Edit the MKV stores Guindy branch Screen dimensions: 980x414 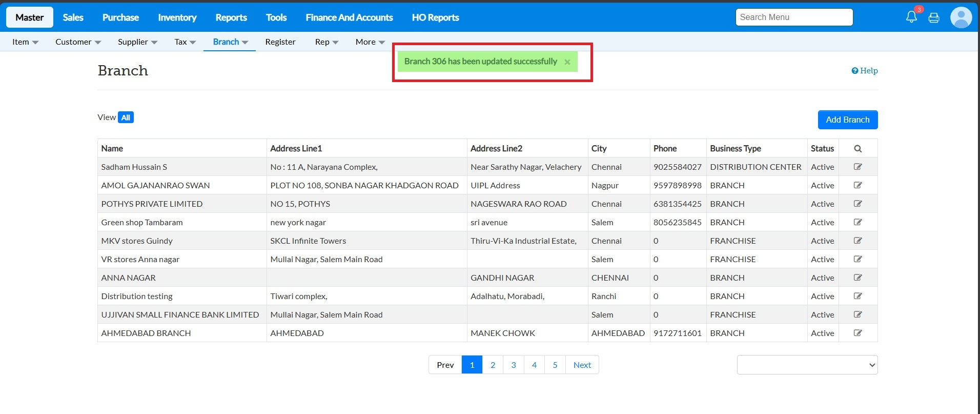(857, 241)
